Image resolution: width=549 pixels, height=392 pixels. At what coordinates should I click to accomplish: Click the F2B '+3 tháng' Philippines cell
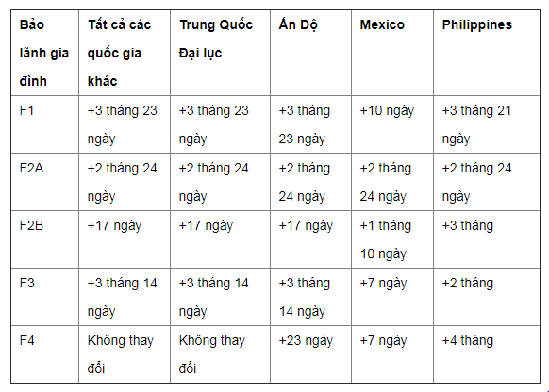487,239
